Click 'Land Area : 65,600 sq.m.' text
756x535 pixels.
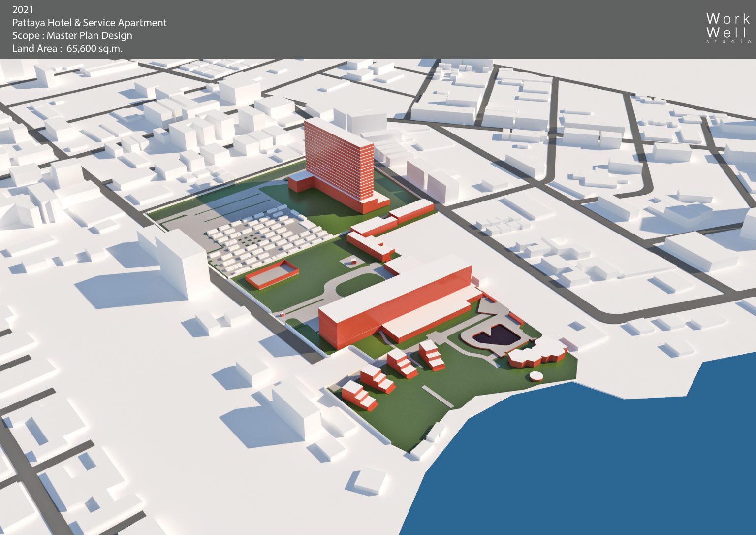pos(67,48)
